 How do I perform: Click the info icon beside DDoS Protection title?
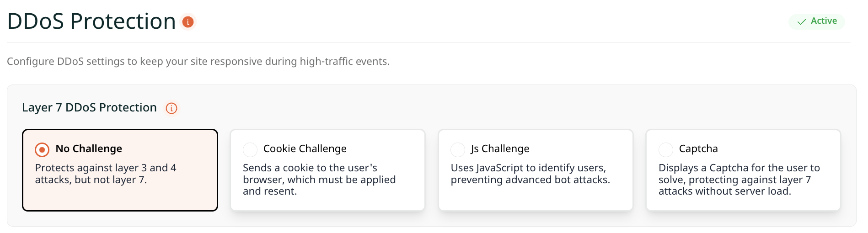[x=188, y=21]
